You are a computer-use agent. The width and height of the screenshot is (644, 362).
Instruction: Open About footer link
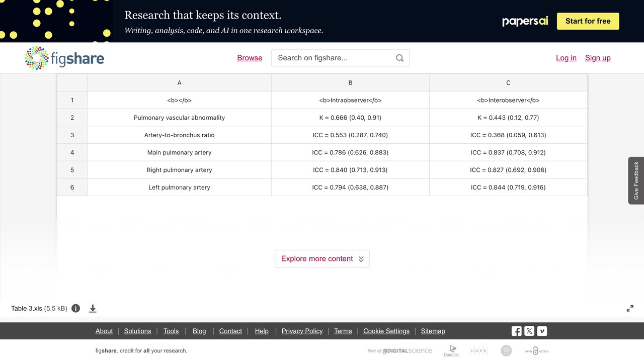click(x=104, y=331)
